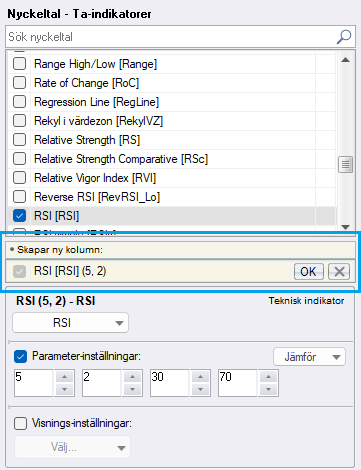361x470 pixels.
Task: Select Relative Vigor Index [RVI] row text
Action: (95, 178)
